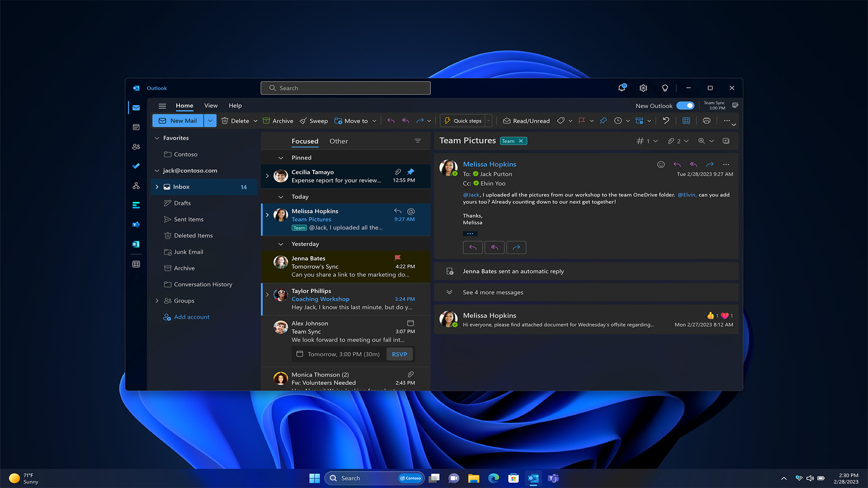Click the Read/Unread button

[x=526, y=121]
